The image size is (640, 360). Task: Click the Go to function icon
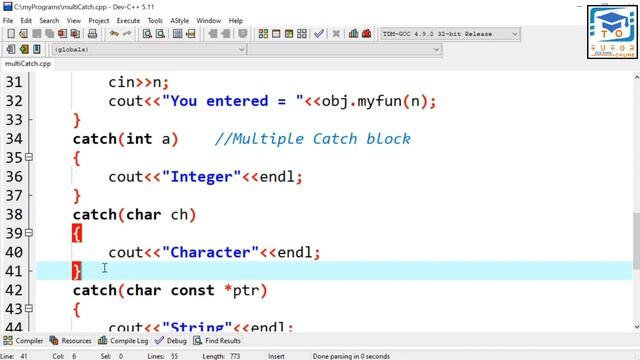click(178, 34)
